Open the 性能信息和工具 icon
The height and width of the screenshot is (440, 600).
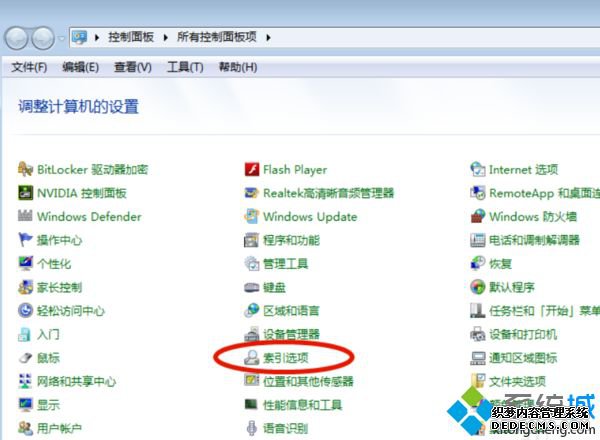click(252, 404)
